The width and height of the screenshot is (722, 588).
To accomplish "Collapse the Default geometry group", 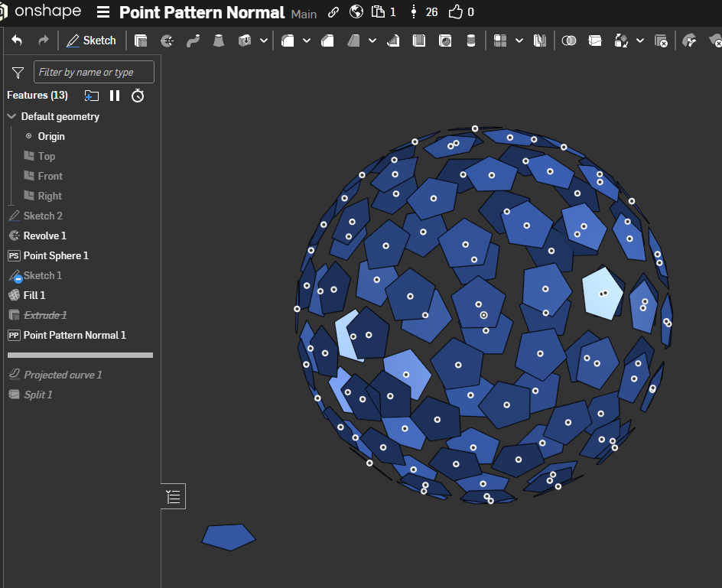I will (x=11, y=117).
